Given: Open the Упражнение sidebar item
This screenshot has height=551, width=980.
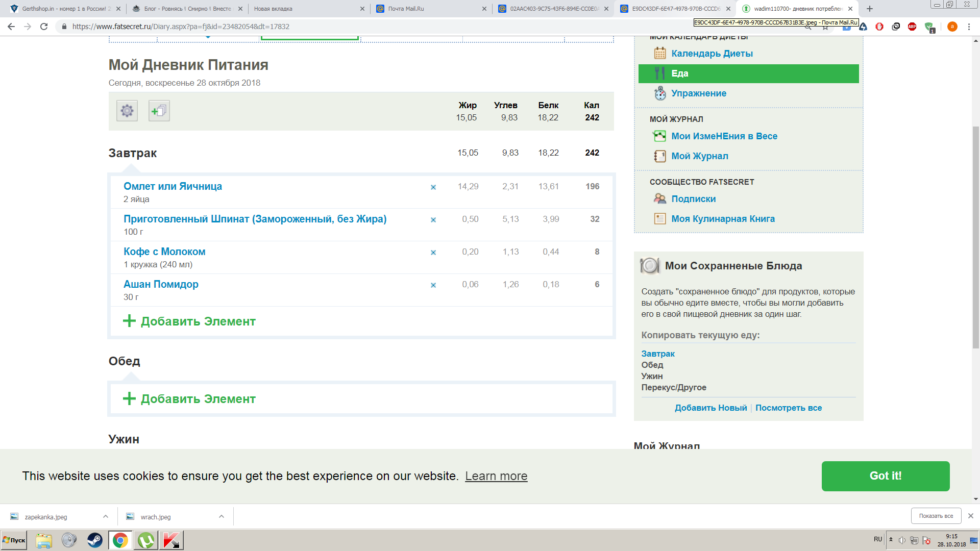Looking at the screenshot, I should 698,93.
